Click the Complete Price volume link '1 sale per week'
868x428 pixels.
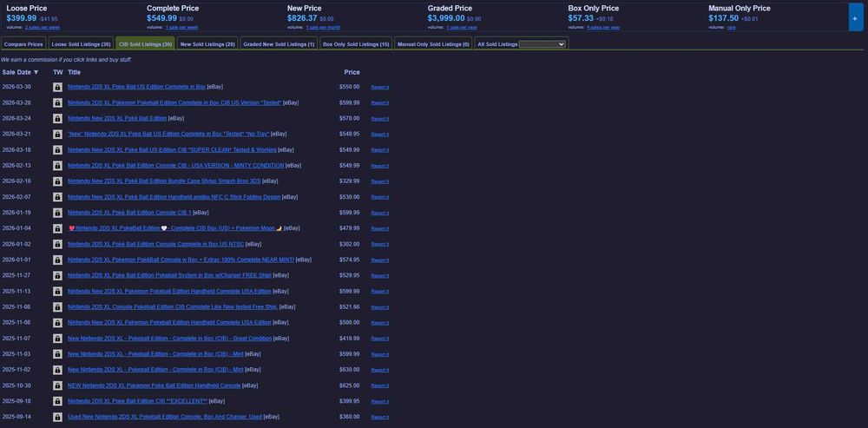pyautogui.click(x=181, y=27)
